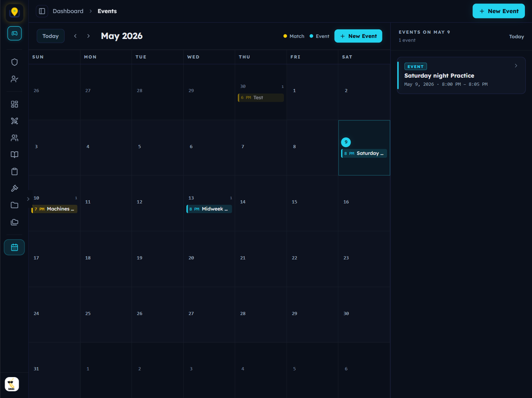The height and width of the screenshot is (398, 532).
Task: Select the calendar events icon in sidebar
Action: tap(15, 247)
